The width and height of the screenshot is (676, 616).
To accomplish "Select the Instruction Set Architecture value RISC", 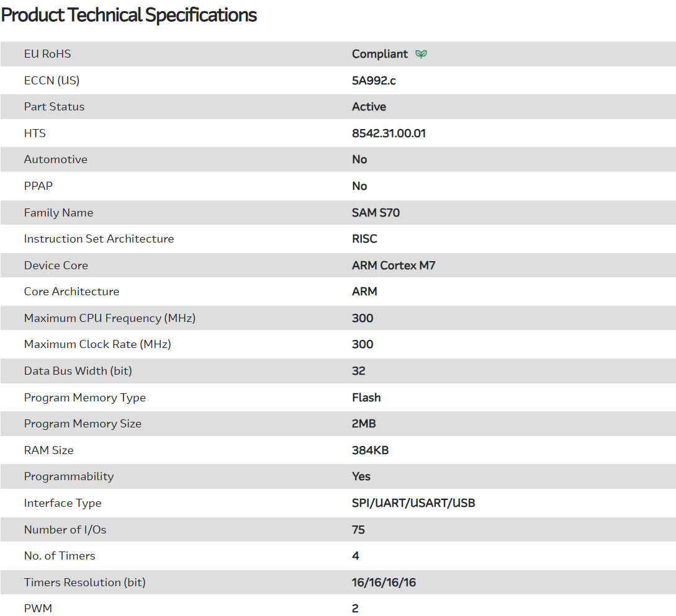I will tap(364, 239).
